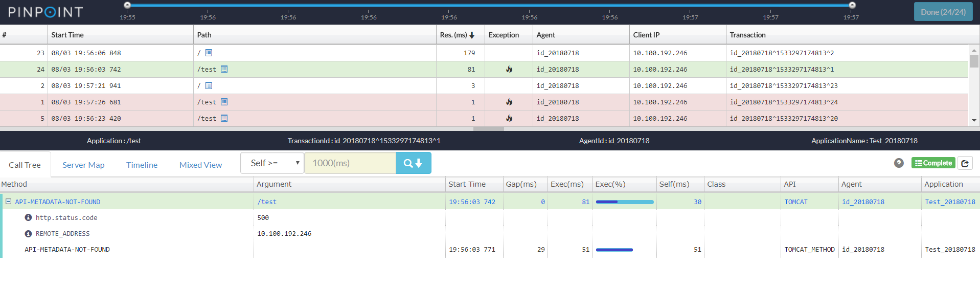Screen dimensions: 980x288
Task: Select row with start time 19:57:21 941
Action: click(484, 85)
